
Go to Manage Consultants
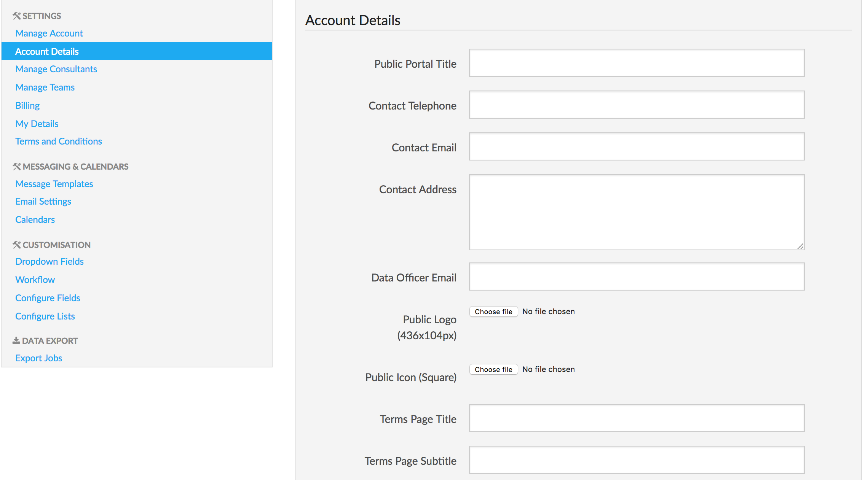(56, 69)
